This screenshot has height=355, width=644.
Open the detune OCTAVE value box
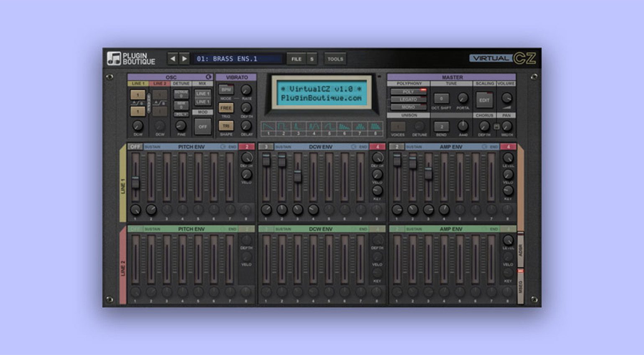(181, 94)
